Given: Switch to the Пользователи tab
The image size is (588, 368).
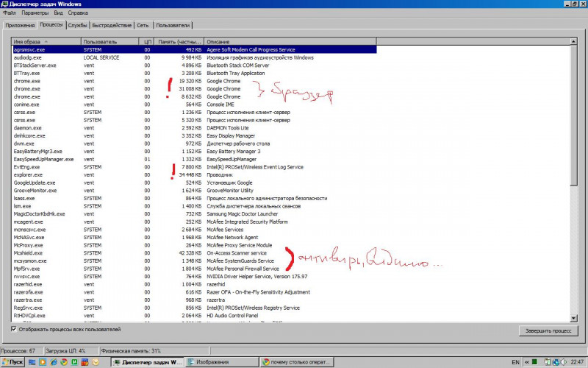Looking at the screenshot, I should pyautogui.click(x=173, y=25).
